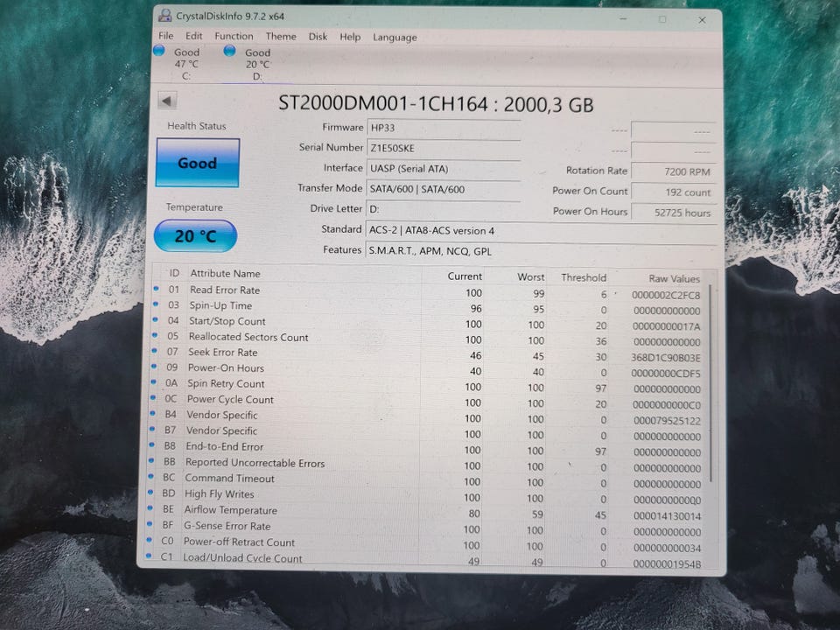
Task: Click the previous disk arrow button
Action: (166, 101)
